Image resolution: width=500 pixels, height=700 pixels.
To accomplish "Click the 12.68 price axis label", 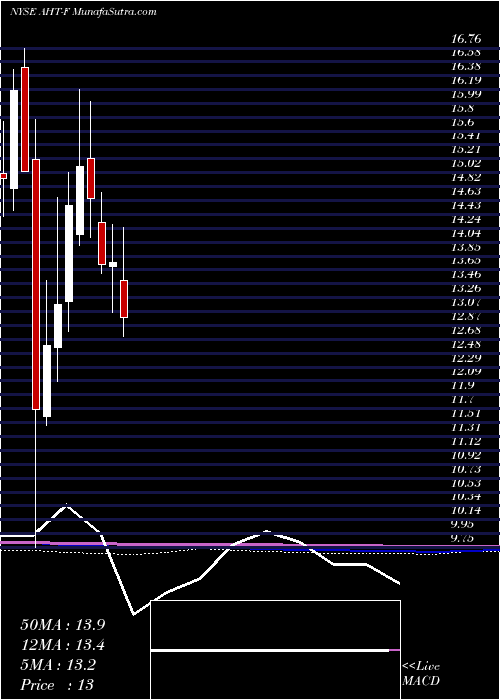I will pyautogui.click(x=466, y=330).
